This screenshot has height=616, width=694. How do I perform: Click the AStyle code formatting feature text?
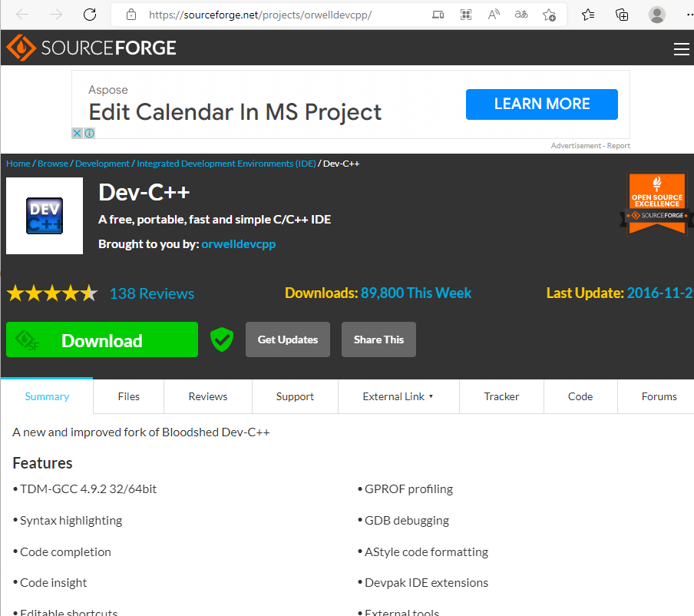[x=426, y=551]
